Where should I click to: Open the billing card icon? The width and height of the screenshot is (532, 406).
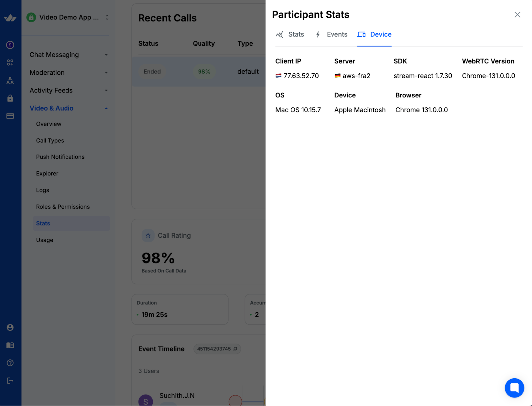[x=10, y=116]
